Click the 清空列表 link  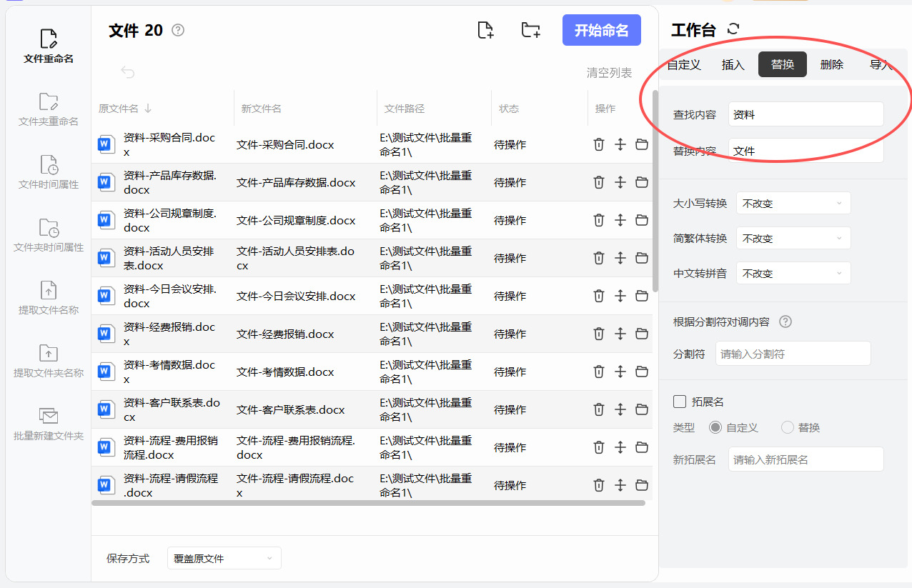pos(610,72)
